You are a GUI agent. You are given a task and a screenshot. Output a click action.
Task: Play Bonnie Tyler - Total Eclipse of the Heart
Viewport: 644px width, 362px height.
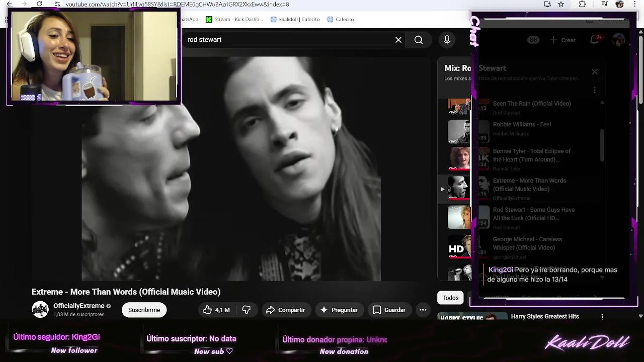(532, 155)
